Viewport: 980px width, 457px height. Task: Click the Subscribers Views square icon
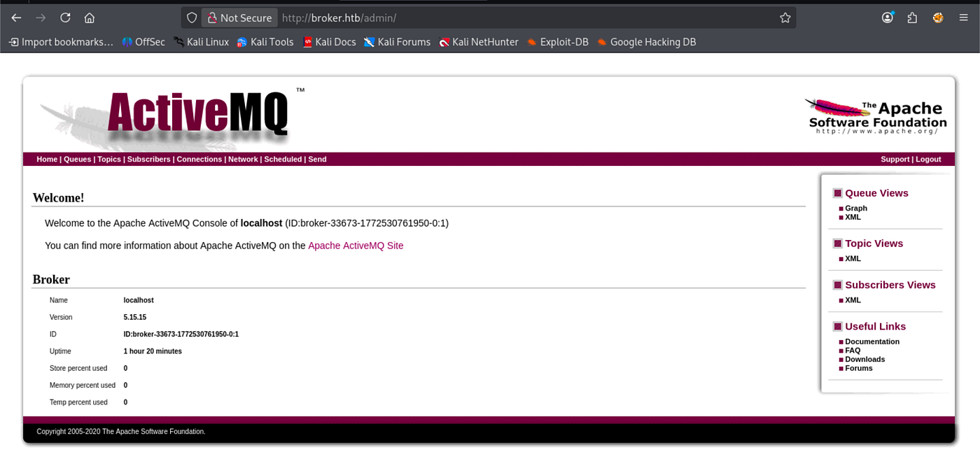point(837,285)
